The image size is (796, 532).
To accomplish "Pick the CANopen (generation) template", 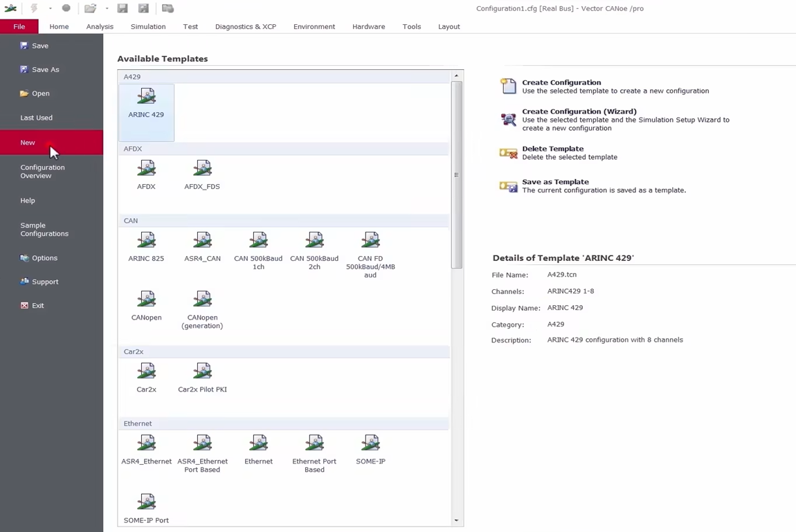I will 202,310.
